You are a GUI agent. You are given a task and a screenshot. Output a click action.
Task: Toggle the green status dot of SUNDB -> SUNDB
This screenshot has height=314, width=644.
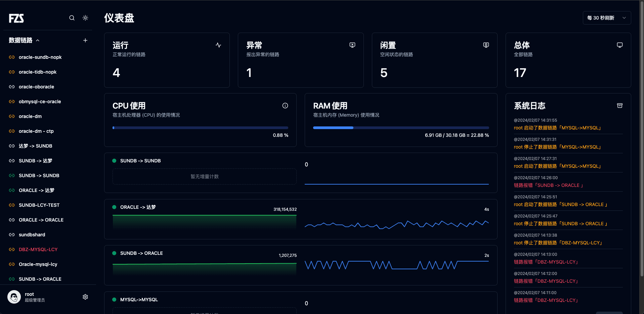tap(114, 160)
